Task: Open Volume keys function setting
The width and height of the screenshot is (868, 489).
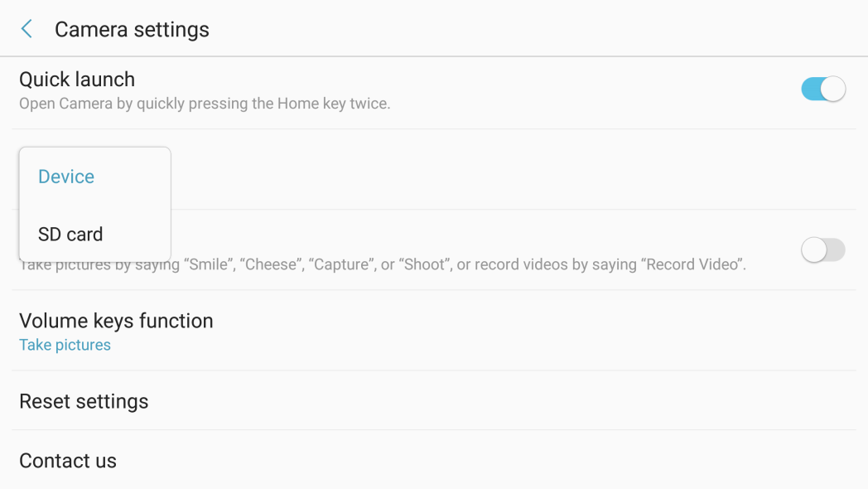Action: 434,331
